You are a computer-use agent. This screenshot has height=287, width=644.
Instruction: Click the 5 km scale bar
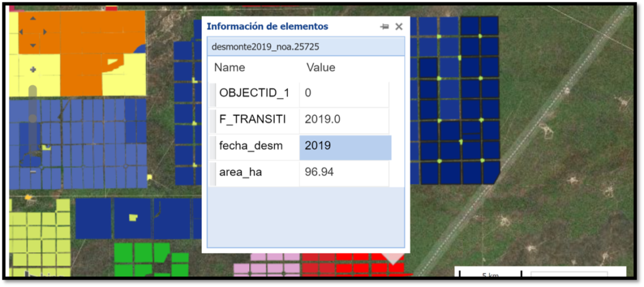tap(490, 274)
